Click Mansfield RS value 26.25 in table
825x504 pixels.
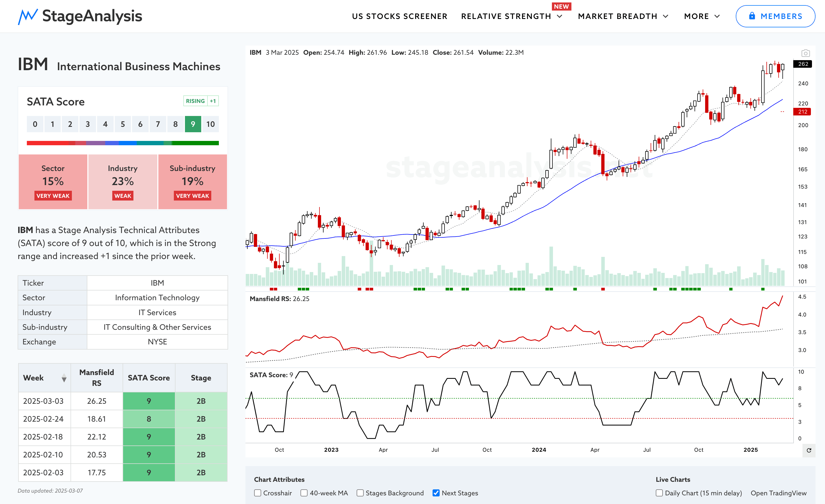(97, 401)
